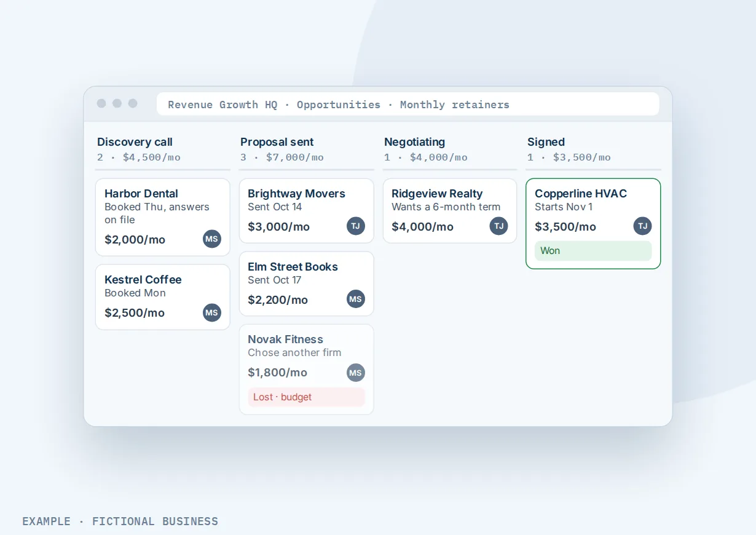Click the TJ avatar on Ridgeview Realty card
Viewport: 756px width, 535px height.
point(499,226)
